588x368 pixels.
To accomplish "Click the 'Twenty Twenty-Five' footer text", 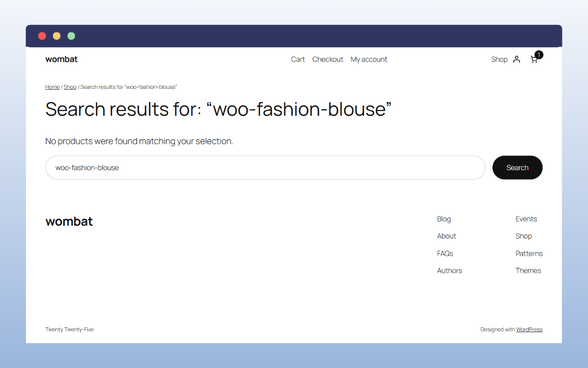I will pos(70,330).
